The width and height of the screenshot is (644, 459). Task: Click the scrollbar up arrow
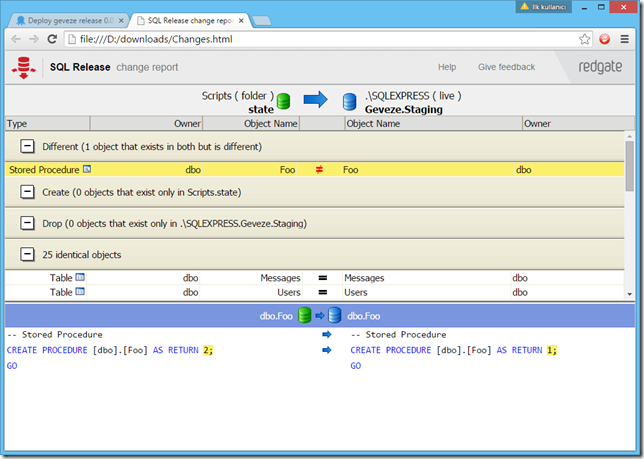[x=630, y=136]
